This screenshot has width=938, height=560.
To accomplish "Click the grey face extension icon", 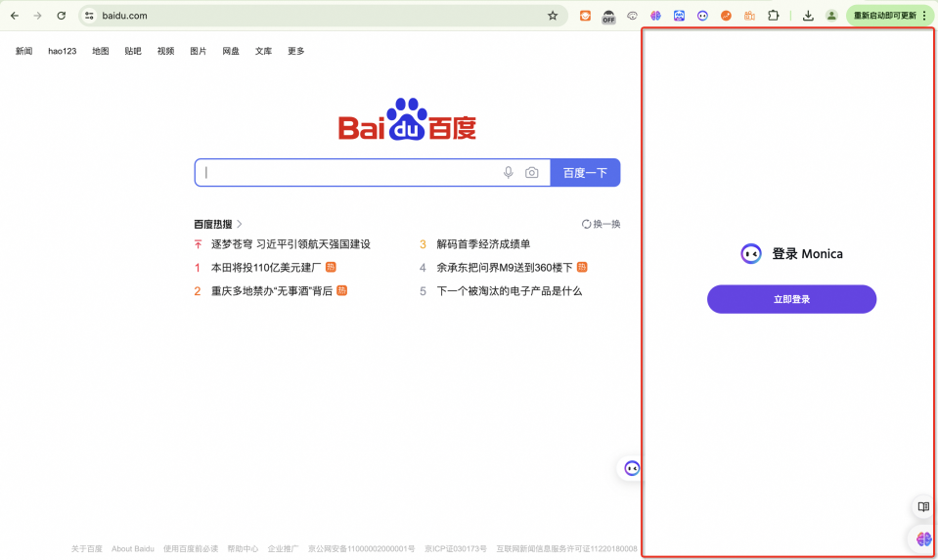I will [x=632, y=16].
